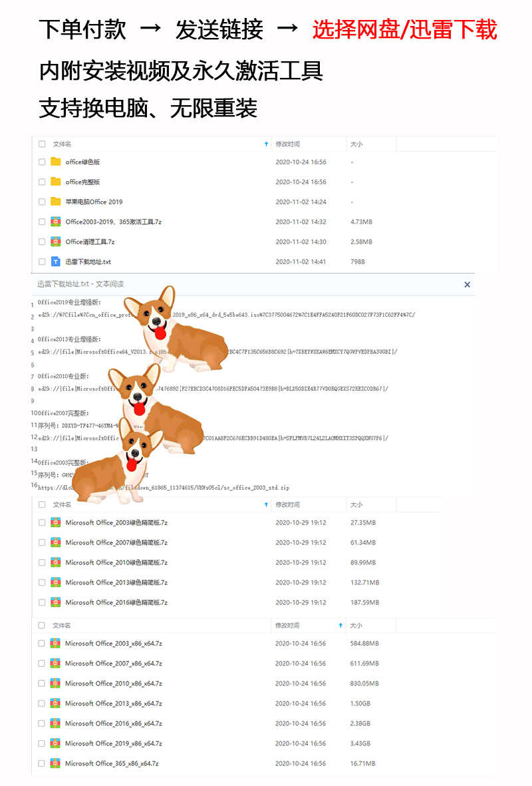Image resolution: width=532 pixels, height=786 pixels.
Task: Click the name Microsoft Office_365_x86_x64.7z
Action: (112, 763)
